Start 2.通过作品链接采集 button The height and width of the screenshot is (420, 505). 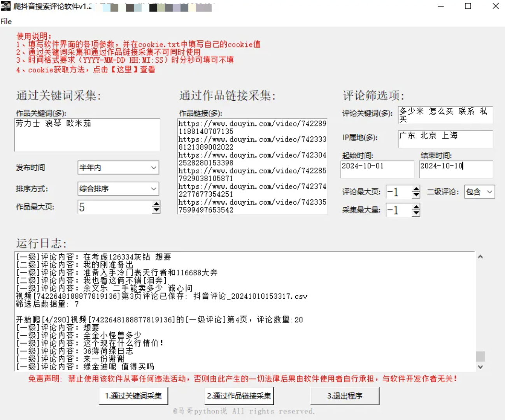pos(239,396)
